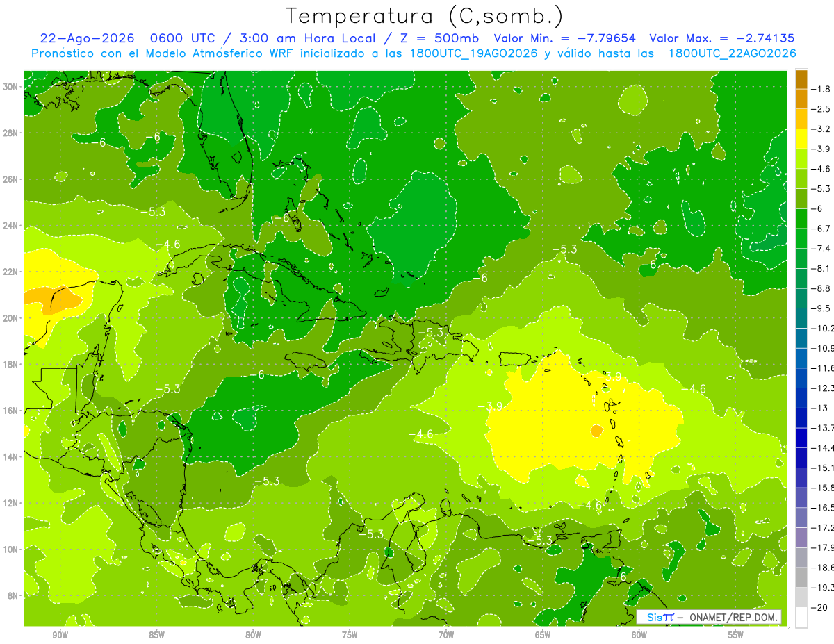Click the '20N' latitude axis label
This screenshot has width=834, height=644.
pyautogui.click(x=11, y=318)
